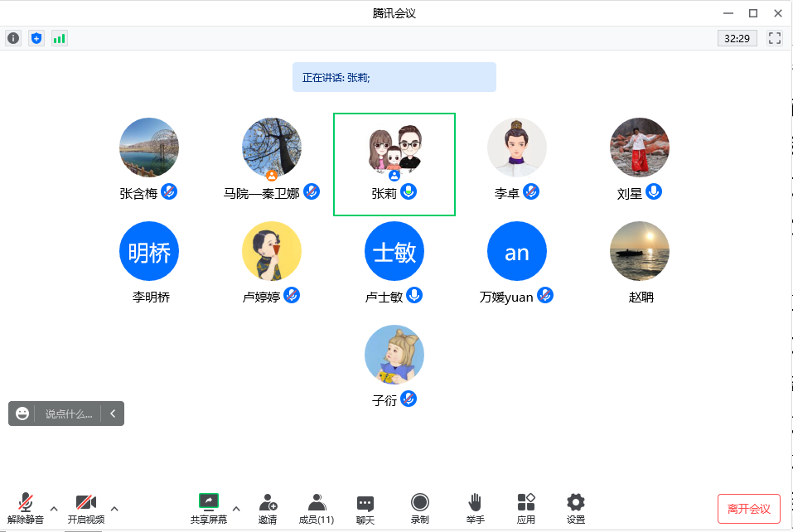Click the 说点什么... message input field
The image size is (793, 532).
[x=68, y=414]
